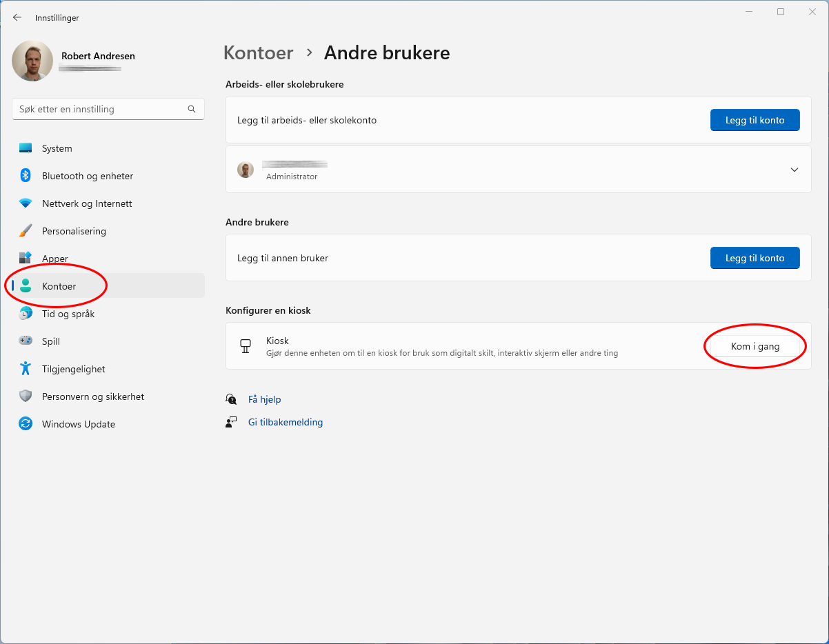Select the Tid og språk clock icon
829x644 pixels.
point(26,314)
